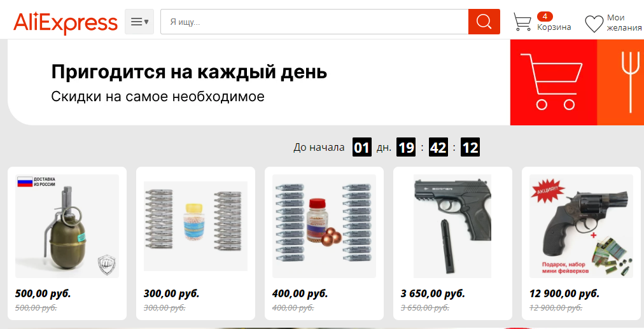Select the orange fork banner tile

click(620, 82)
